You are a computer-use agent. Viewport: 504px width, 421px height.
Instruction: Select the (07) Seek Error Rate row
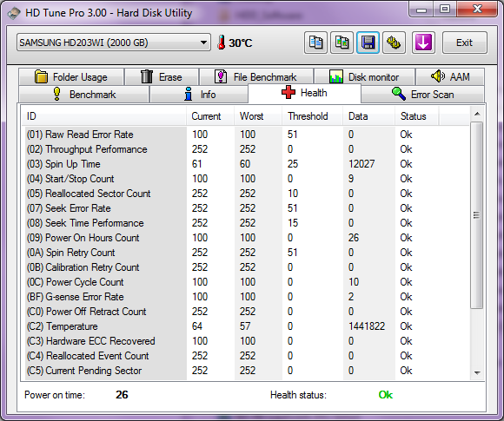point(245,208)
